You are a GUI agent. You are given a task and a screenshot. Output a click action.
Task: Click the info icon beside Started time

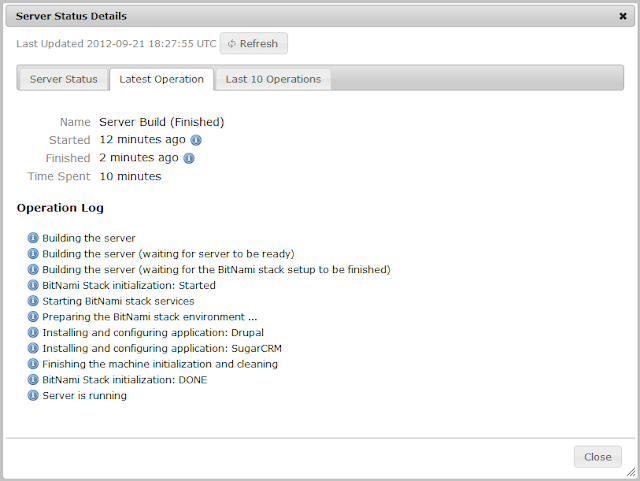pos(196,140)
